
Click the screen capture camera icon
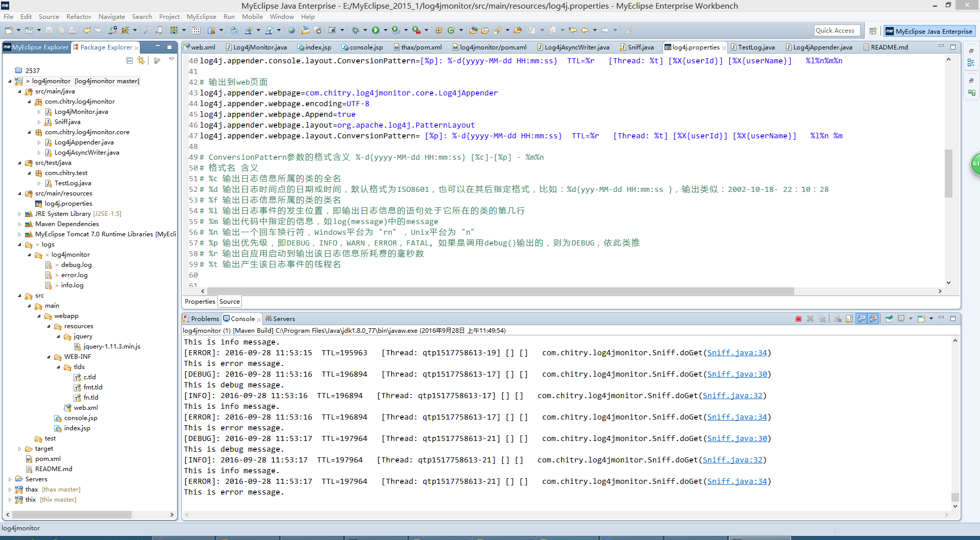pos(332,31)
